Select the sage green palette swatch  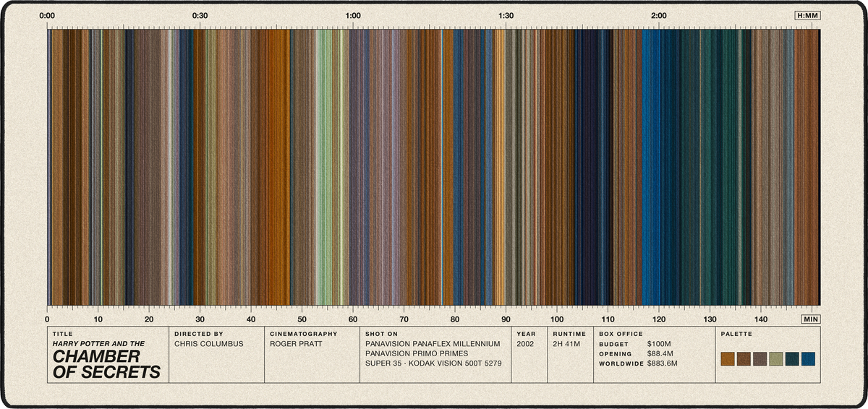click(776, 359)
